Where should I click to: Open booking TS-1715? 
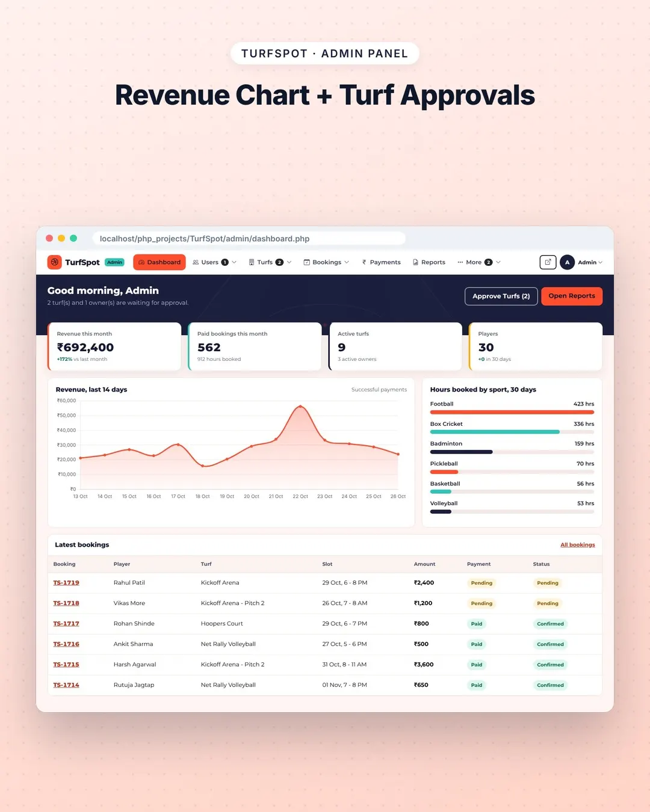66,665
